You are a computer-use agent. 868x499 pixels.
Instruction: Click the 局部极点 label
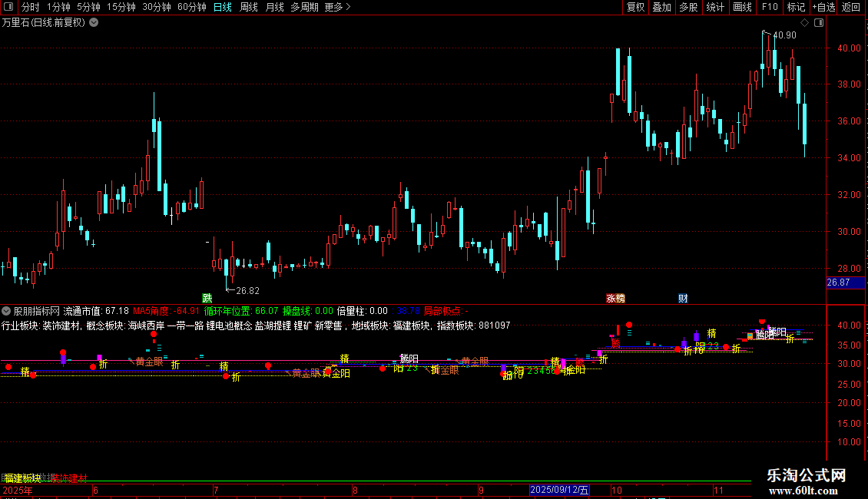click(446, 312)
